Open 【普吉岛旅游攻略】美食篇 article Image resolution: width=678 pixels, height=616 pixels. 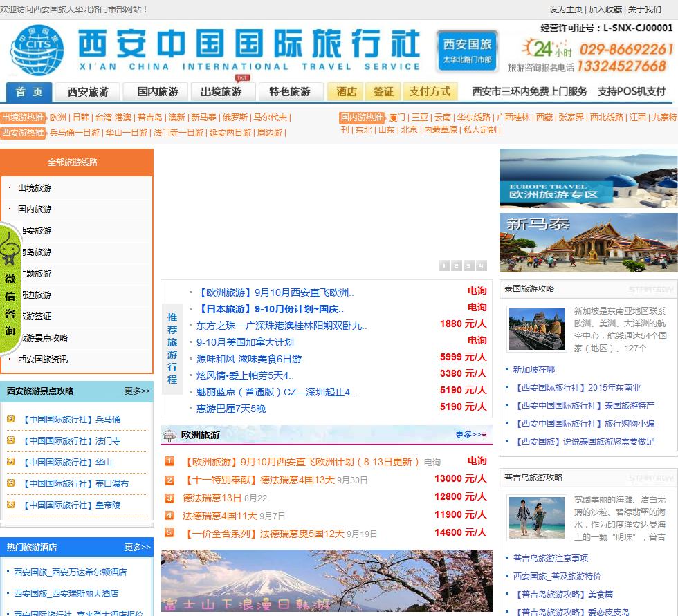[562, 595]
